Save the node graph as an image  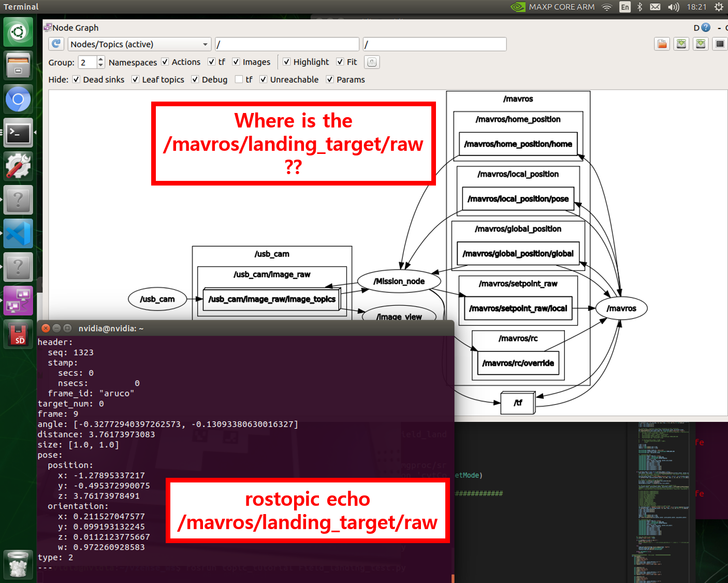coord(701,44)
